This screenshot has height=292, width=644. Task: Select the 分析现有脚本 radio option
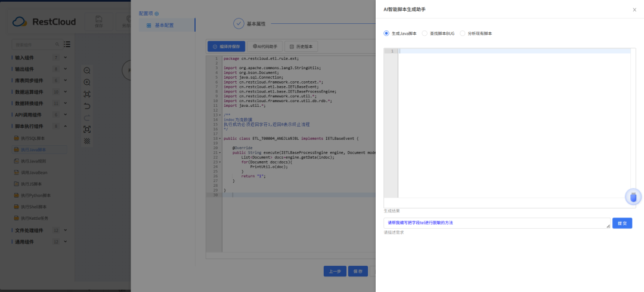point(463,33)
